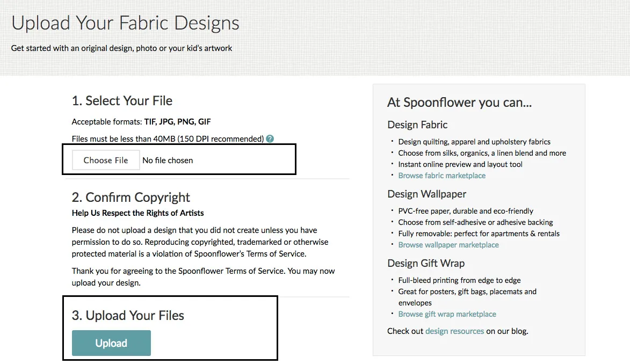
Task: Click the Upload Your Files step heading
Action: (x=128, y=315)
